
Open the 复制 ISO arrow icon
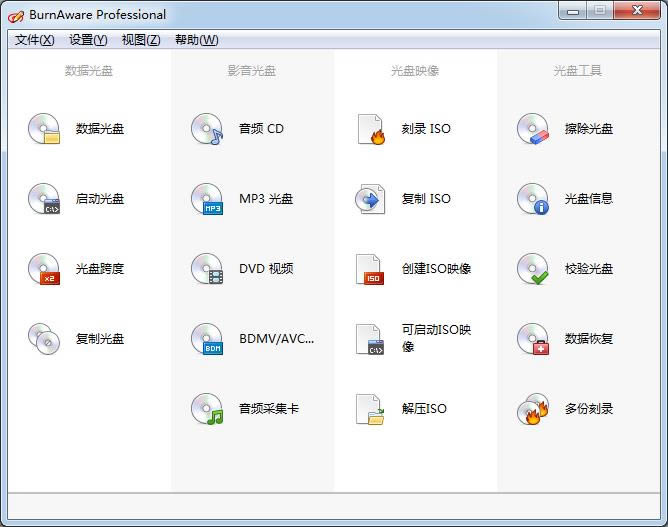tap(370, 199)
